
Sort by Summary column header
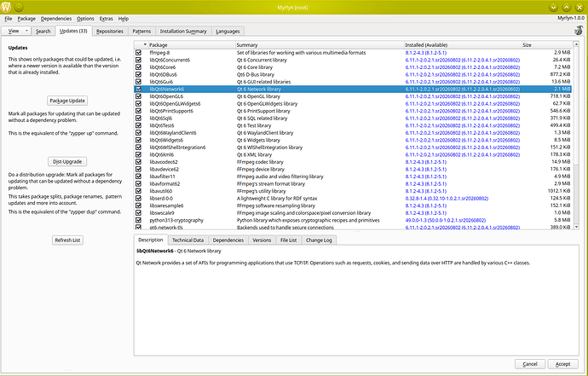pyautogui.click(x=320, y=44)
